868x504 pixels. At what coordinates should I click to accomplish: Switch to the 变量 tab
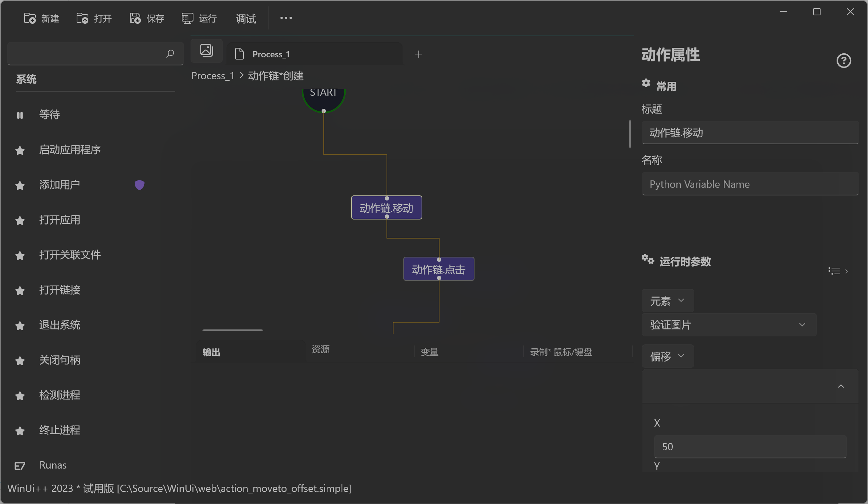(x=429, y=352)
